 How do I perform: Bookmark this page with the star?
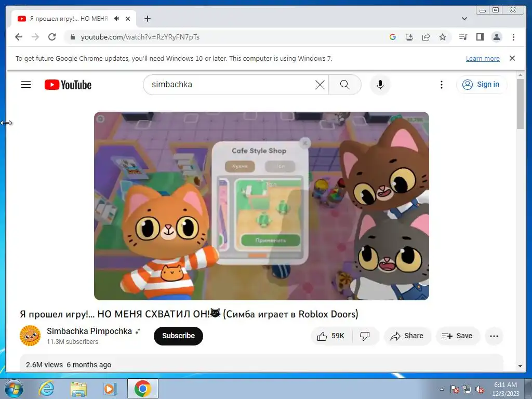(443, 37)
